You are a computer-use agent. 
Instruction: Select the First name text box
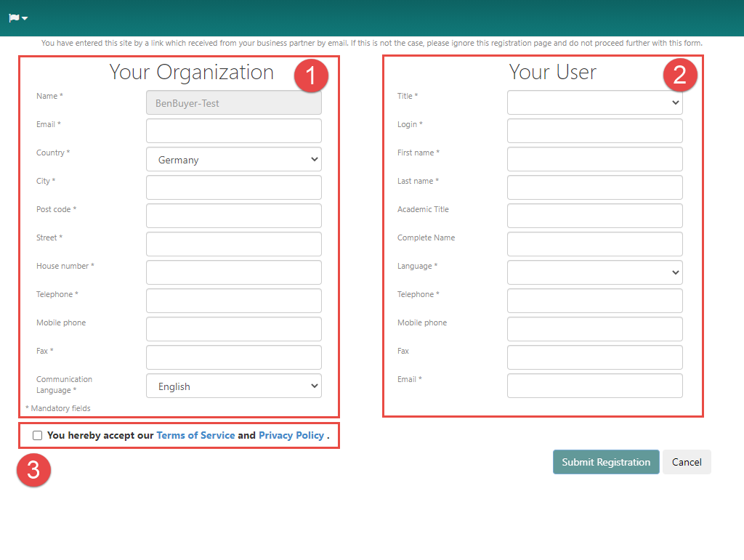click(594, 159)
